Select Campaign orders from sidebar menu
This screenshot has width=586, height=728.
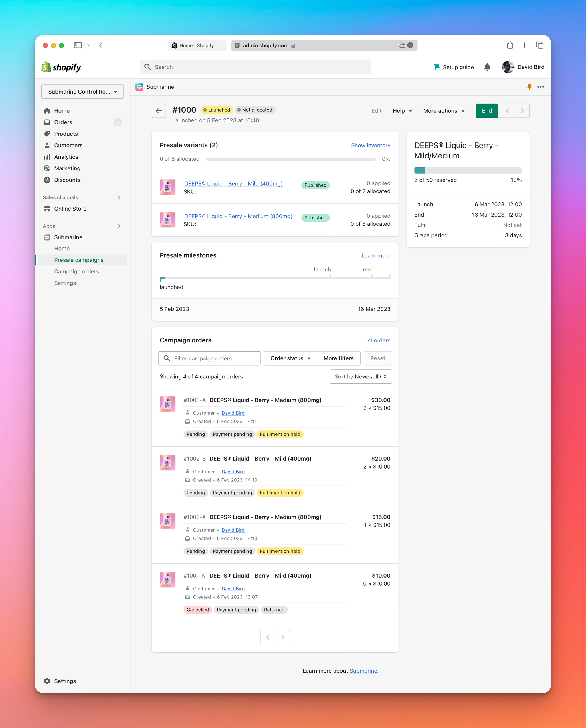coord(76,271)
